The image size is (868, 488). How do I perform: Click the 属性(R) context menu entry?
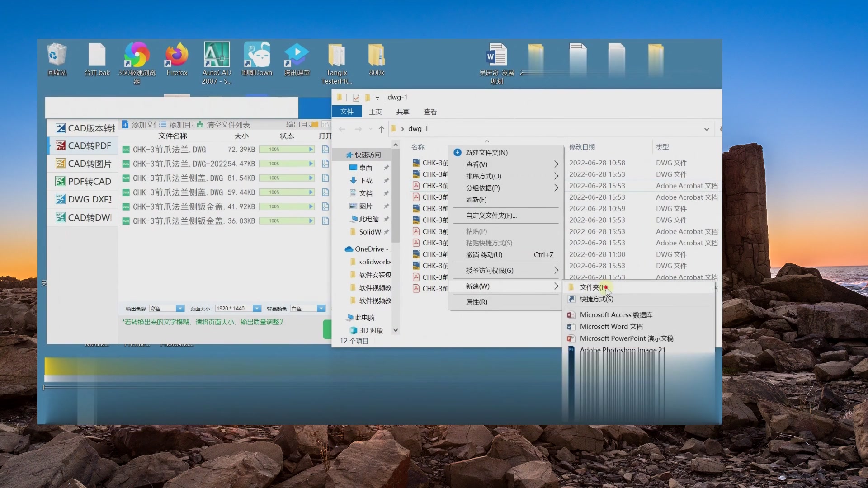(476, 302)
